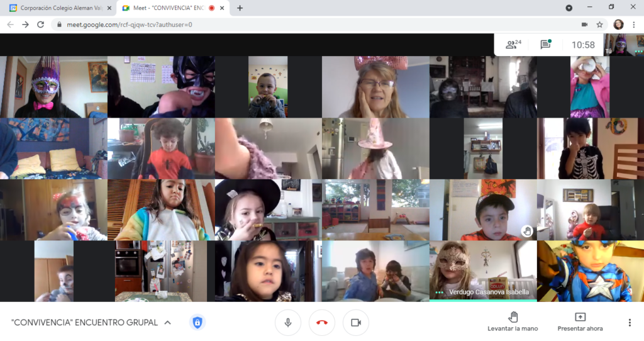644x341 pixels.
Task: Open the participants list showing 24
Action: [514, 44]
